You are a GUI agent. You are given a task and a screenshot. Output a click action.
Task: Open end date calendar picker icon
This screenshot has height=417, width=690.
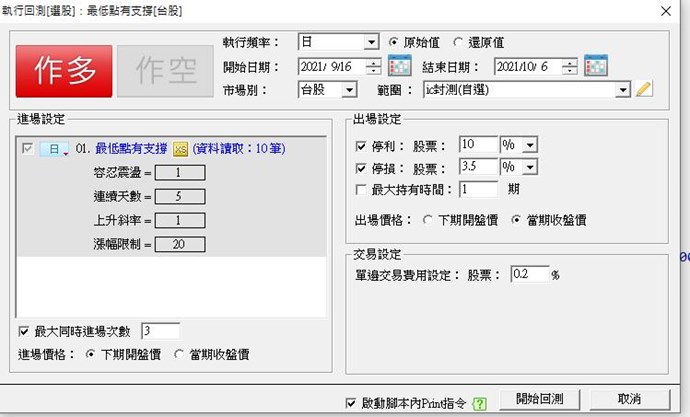(596, 66)
